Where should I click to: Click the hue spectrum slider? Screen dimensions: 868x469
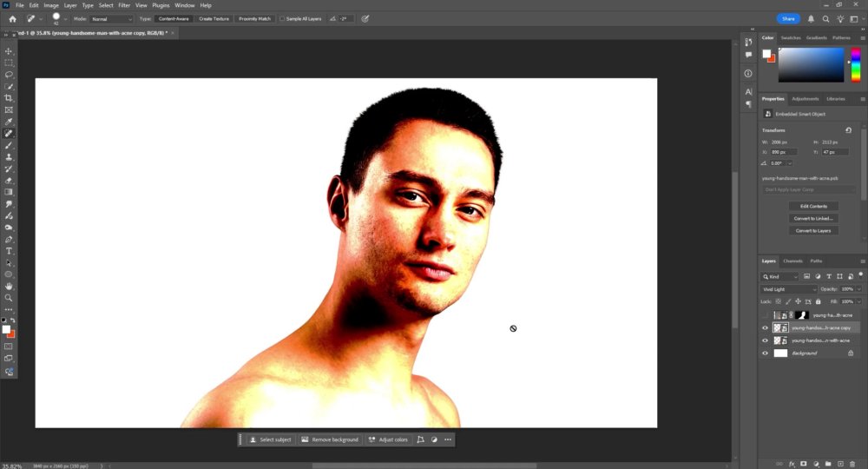tap(855, 65)
